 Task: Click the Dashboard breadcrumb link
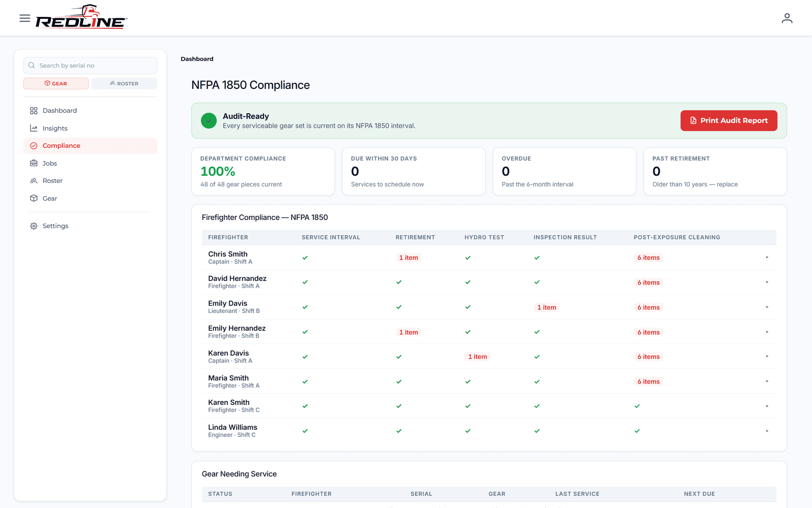click(x=197, y=59)
